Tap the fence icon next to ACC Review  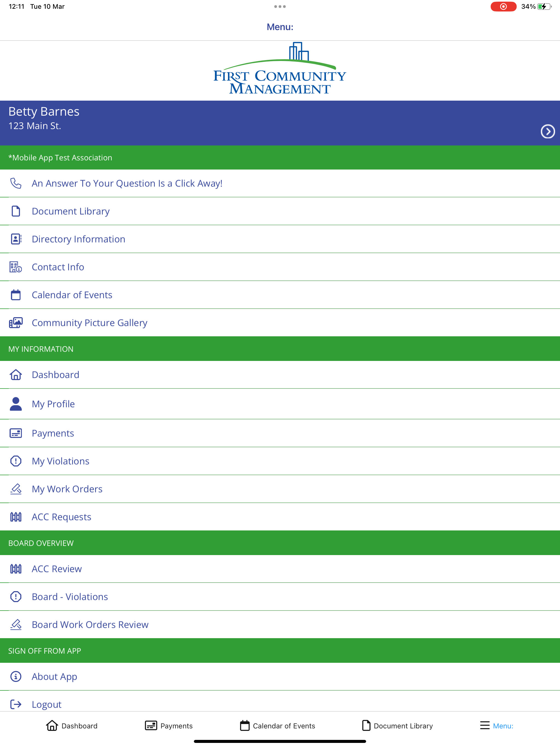coord(16,569)
